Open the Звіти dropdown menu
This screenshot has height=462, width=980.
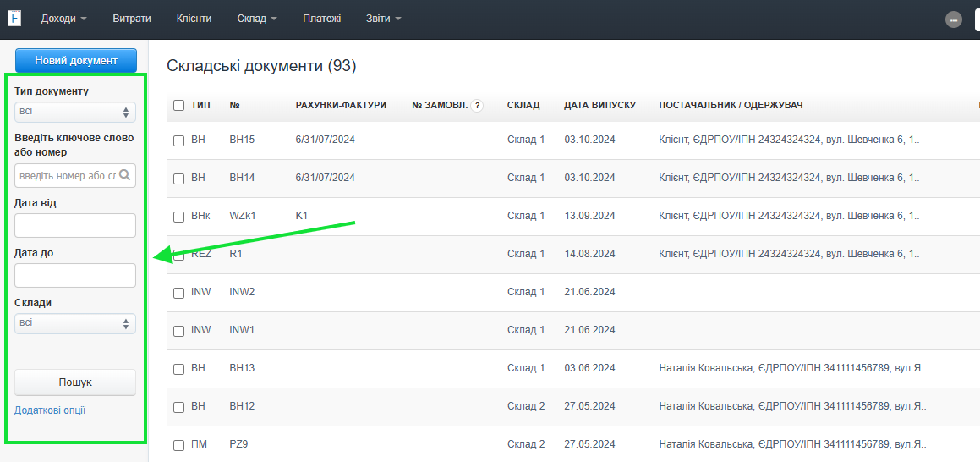tap(383, 19)
